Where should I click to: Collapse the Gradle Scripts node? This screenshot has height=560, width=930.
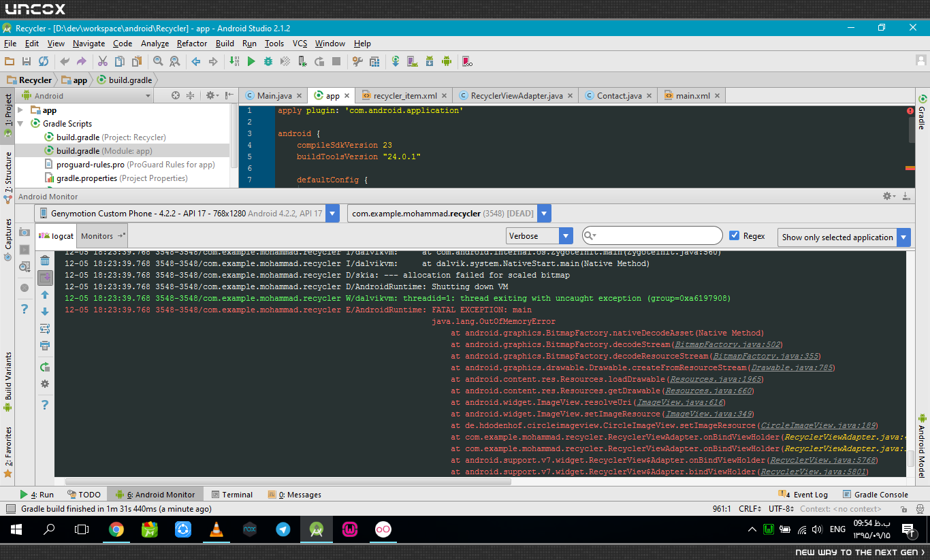click(20, 124)
